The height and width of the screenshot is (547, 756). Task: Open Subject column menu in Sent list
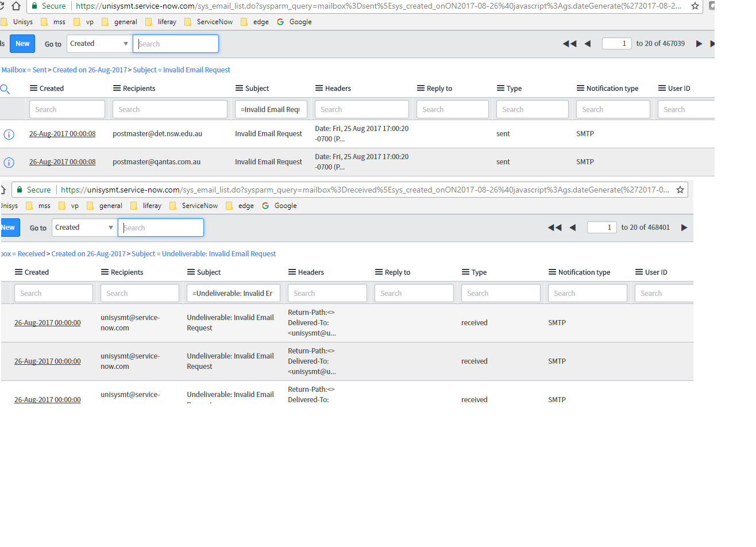239,88
